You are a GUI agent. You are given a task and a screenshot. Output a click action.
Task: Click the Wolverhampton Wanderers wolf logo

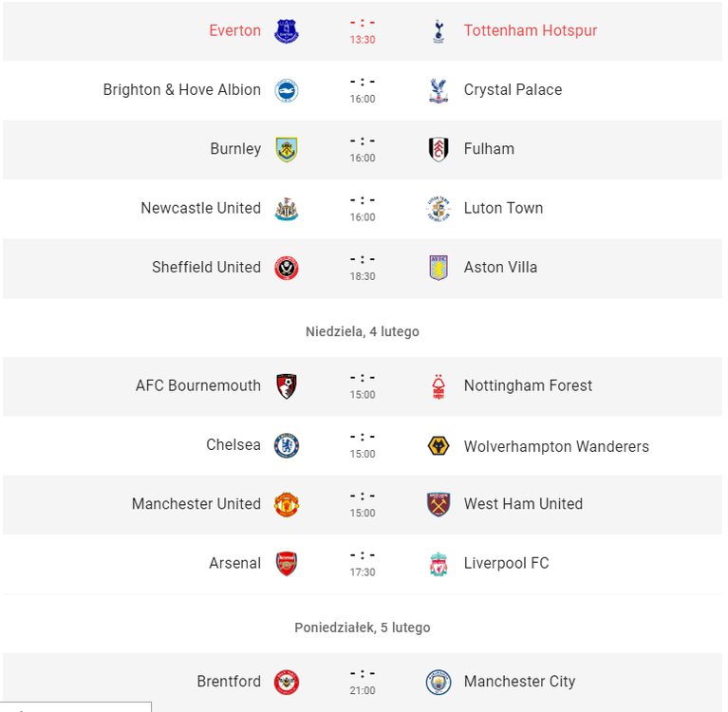click(x=439, y=446)
